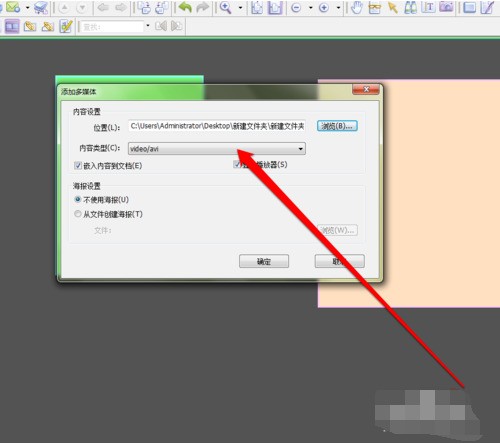500x444 pixels.
Task: Click the 确定 button
Action: point(264,261)
